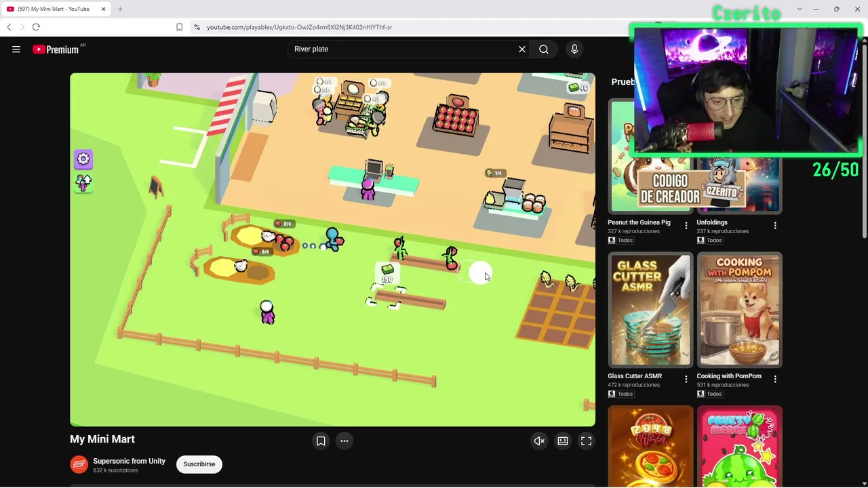Viewport: 868px width, 488px height.
Task: Clear the search box with the X
Action: [x=522, y=49]
